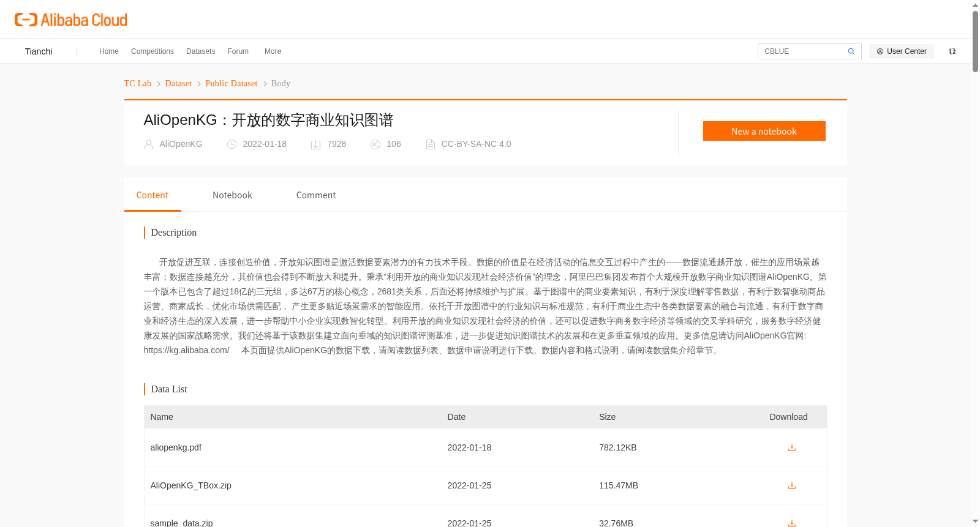Open the Home menu item
The image size is (980, 527).
pos(109,51)
